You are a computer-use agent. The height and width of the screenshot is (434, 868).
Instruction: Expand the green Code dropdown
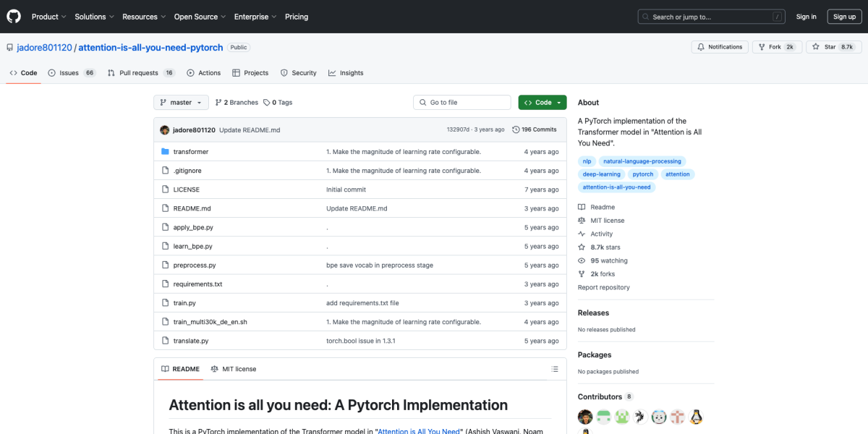click(x=542, y=102)
